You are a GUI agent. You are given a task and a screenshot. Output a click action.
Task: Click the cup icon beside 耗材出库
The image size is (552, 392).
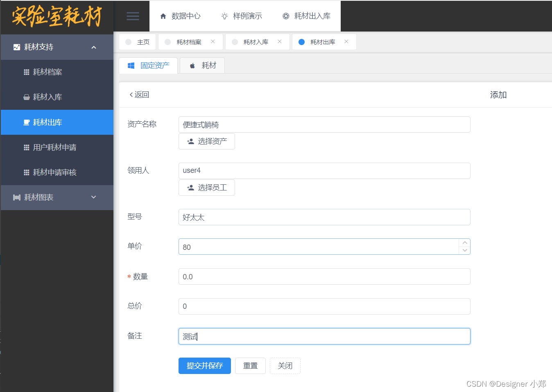[x=27, y=122]
